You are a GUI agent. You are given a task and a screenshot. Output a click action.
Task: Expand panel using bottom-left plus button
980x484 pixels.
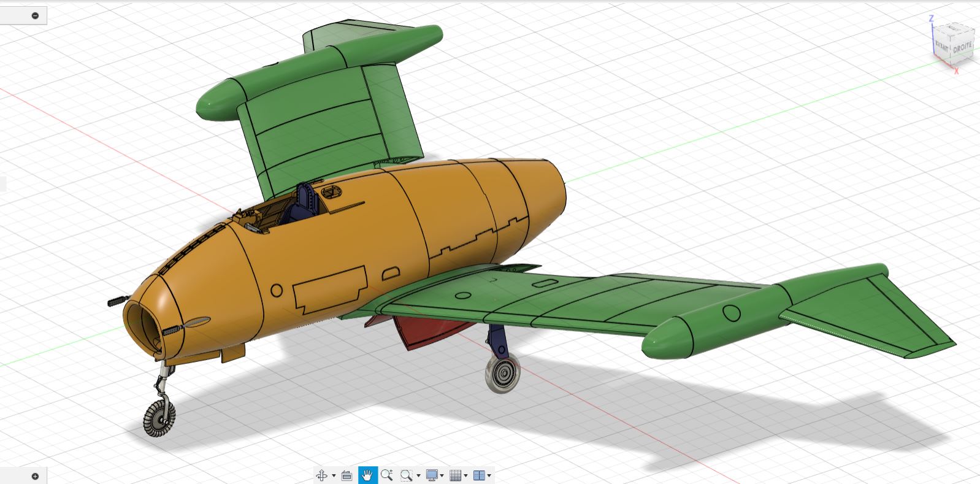click(x=35, y=476)
